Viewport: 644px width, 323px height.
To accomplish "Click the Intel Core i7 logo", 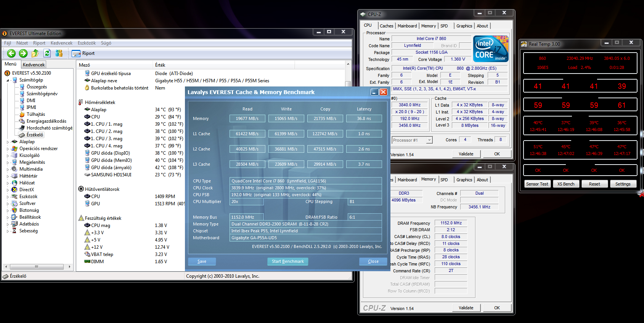I will pyautogui.click(x=491, y=49).
